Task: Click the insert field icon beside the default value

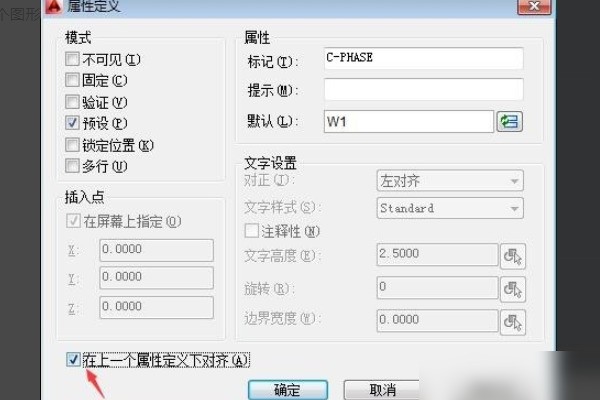Action: (x=511, y=122)
